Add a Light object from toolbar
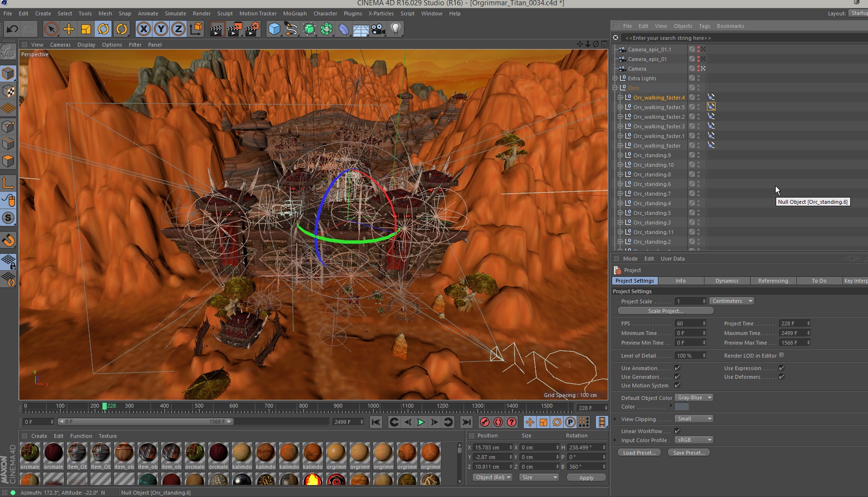 [396, 29]
